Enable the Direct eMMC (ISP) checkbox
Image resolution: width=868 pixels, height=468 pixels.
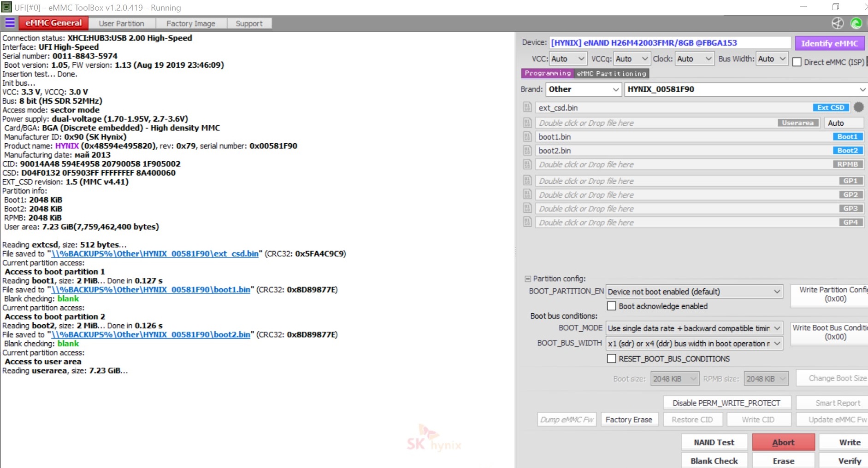click(x=797, y=62)
